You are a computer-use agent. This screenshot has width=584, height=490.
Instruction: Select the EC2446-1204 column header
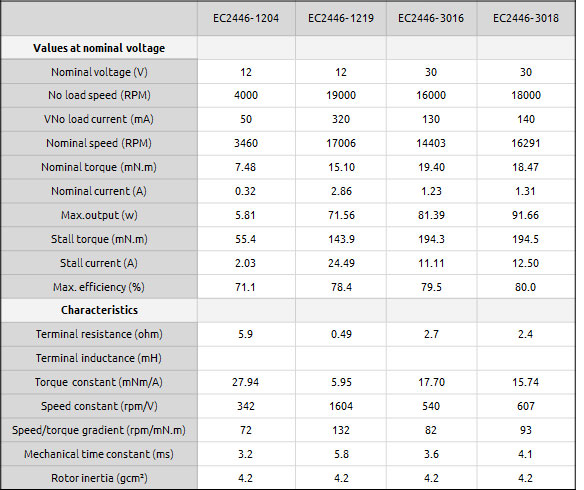click(x=246, y=18)
